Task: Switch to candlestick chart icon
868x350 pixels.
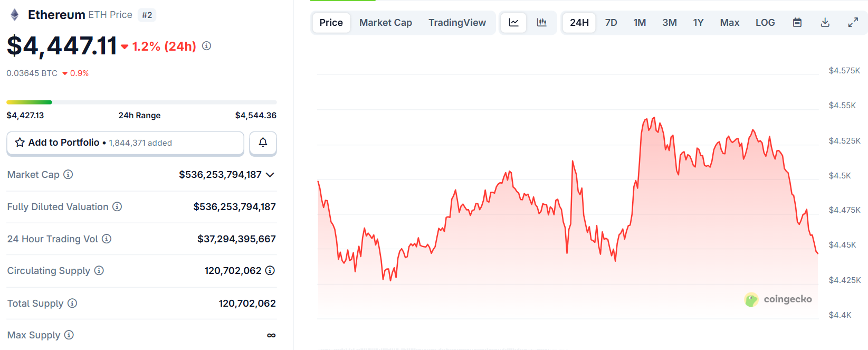Action: click(x=541, y=23)
